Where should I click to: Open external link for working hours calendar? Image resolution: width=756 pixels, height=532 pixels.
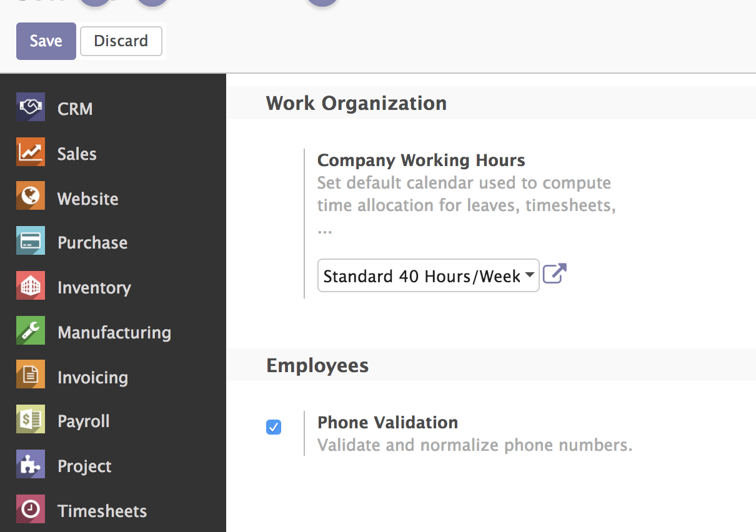tap(554, 273)
